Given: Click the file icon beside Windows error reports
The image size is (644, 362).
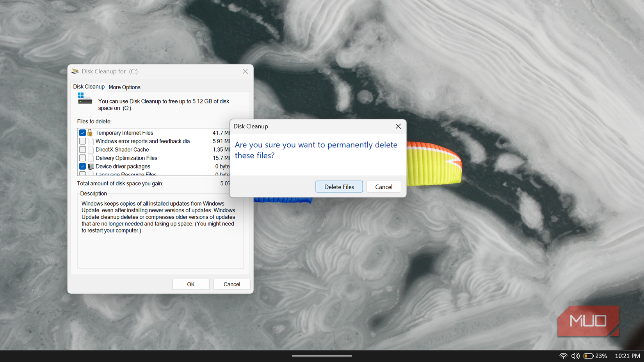Looking at the screenshot, I should [91, 141].
